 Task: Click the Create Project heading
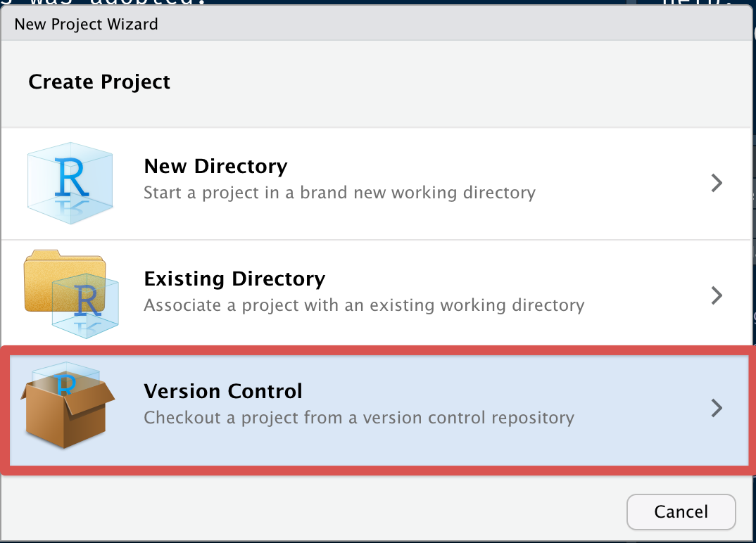99,82
